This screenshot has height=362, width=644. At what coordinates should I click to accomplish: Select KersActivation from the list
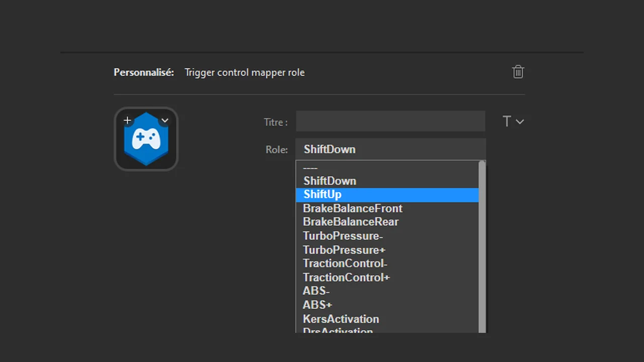point(387,319)
